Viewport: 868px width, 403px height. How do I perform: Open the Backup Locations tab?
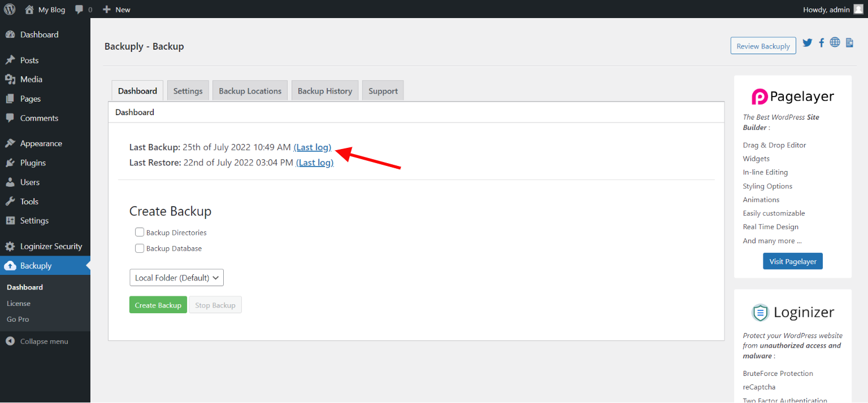point(250,91)
